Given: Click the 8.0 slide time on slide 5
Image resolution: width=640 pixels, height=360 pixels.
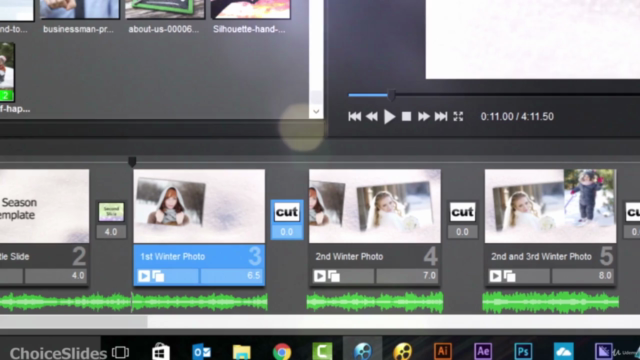Looking at the screenshot, I should [x=583, y=276].
